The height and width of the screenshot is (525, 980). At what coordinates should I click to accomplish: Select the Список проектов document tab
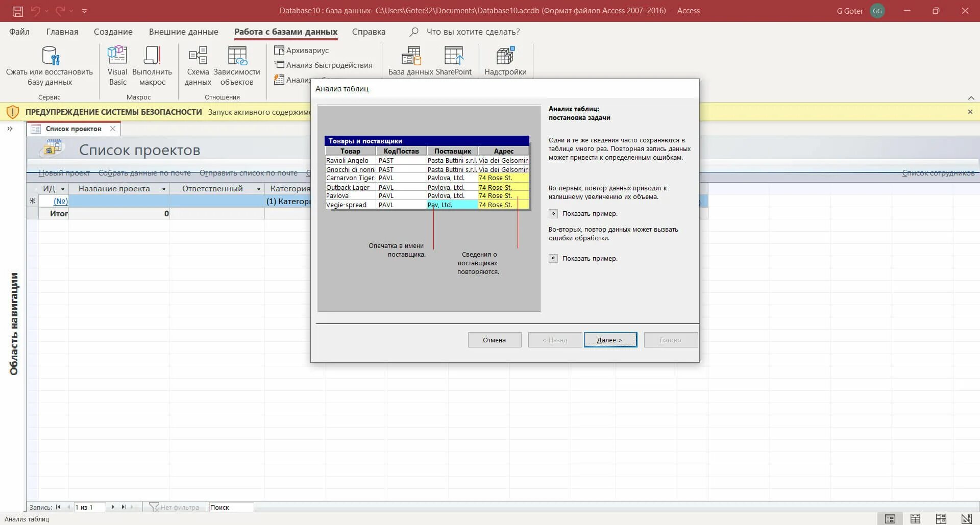(x=73, y=129)
